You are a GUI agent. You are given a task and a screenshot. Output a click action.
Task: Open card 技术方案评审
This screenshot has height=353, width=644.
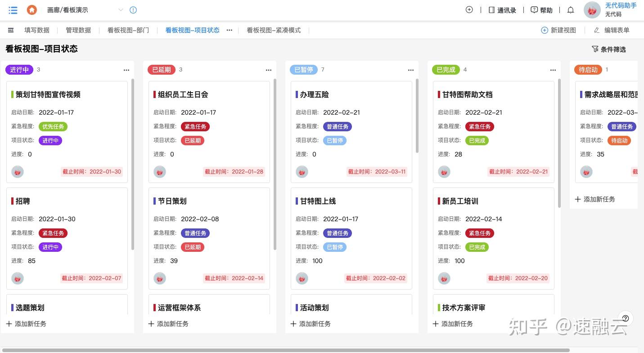coord(494,305)
